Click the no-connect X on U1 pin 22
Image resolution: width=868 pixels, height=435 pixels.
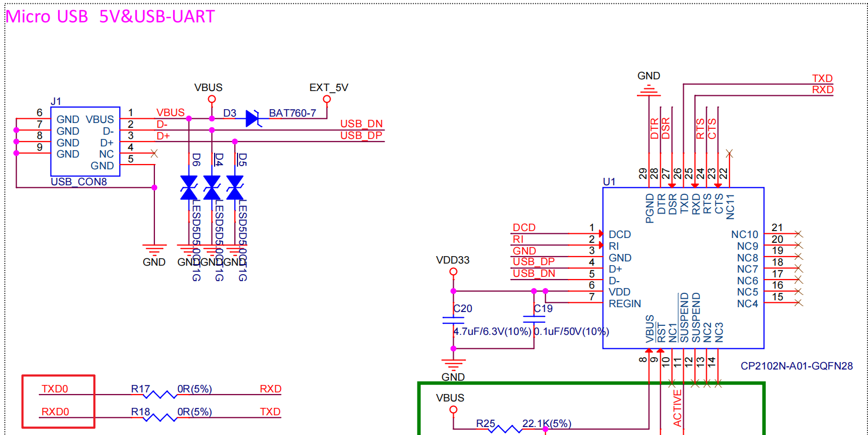(x=730, y=153)
